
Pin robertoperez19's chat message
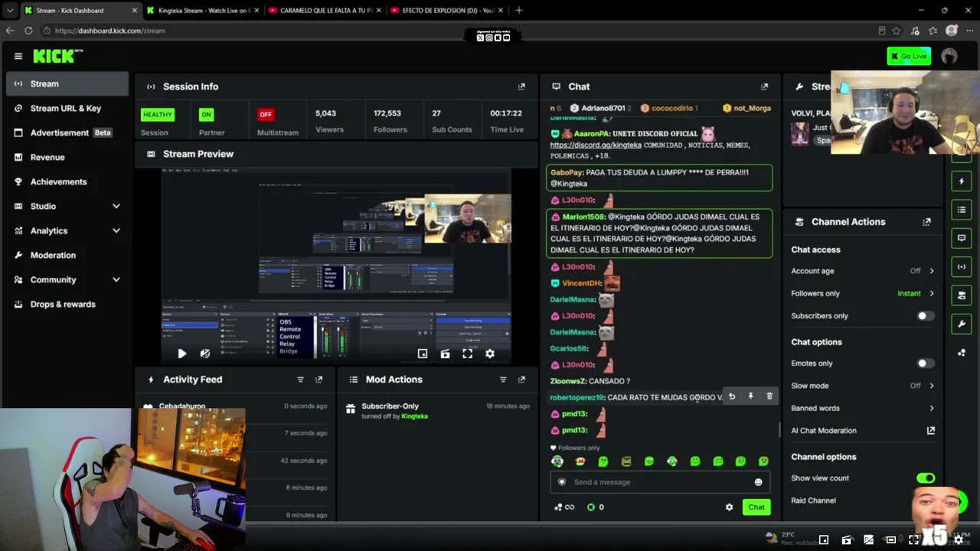750,396
